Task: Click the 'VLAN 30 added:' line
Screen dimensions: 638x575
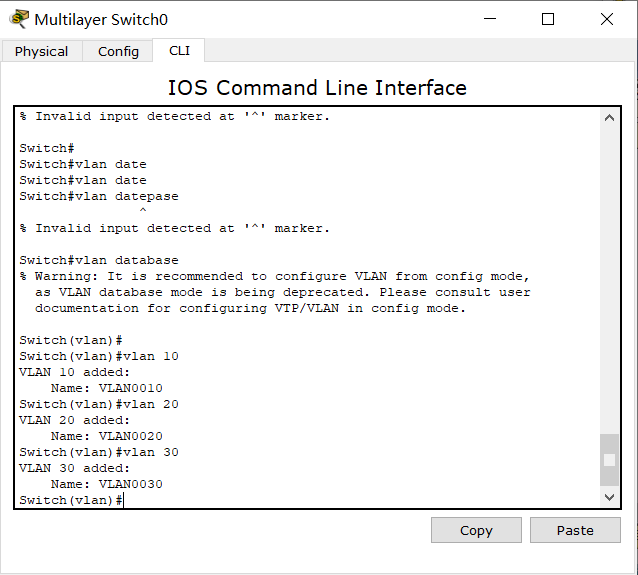Action: (74, 468)
